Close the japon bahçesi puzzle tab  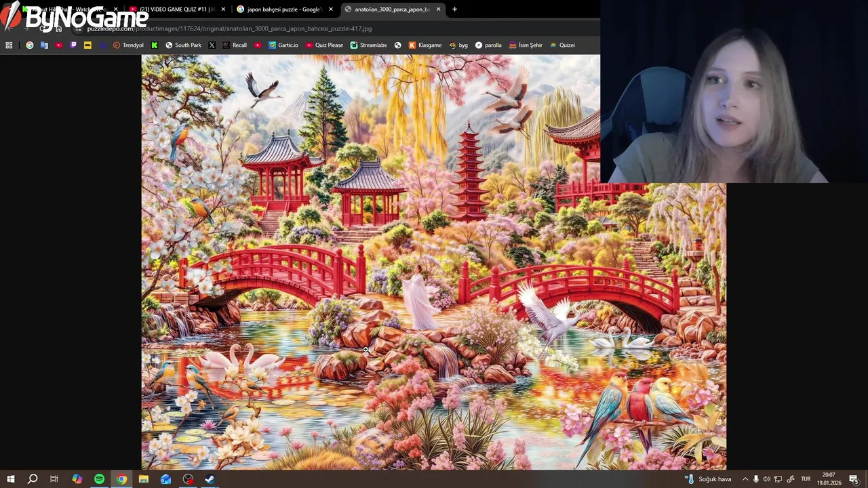pyautogui.click(x=331, y=9)
